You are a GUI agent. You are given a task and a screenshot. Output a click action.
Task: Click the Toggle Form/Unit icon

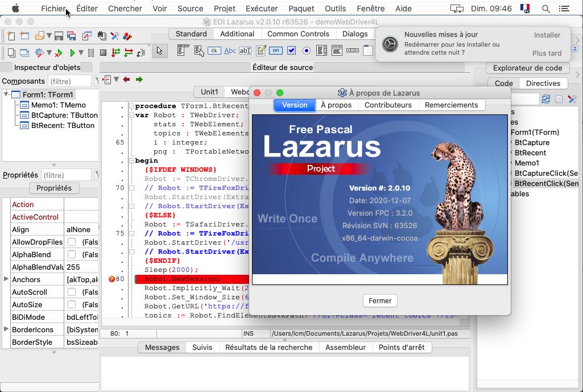click(x=87, y=36)
